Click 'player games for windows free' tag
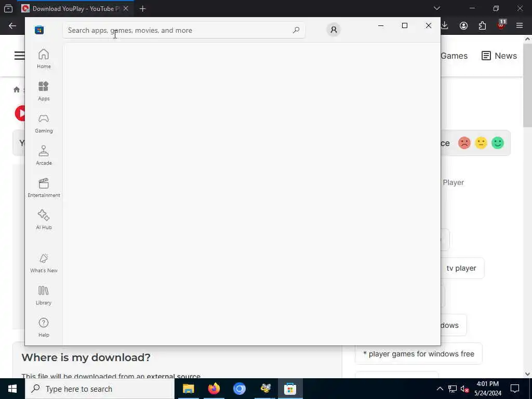Viewport: 532px width, 399px height. click(418, 353)
